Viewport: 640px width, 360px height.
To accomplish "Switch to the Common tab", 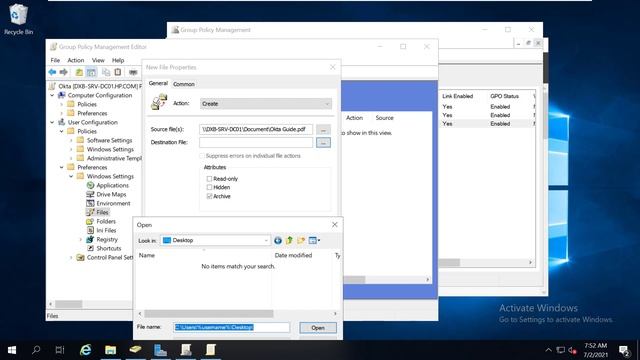I will click(184, 84).
